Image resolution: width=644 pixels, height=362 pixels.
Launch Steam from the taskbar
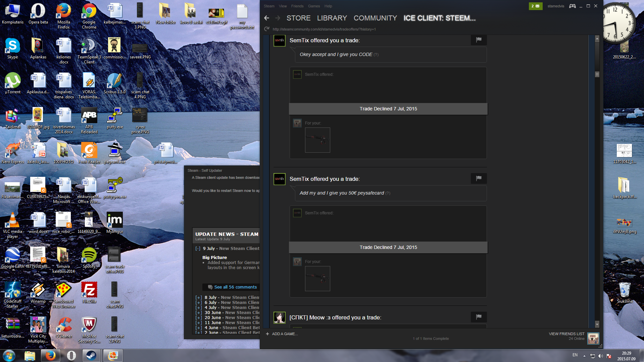(91, 355)
